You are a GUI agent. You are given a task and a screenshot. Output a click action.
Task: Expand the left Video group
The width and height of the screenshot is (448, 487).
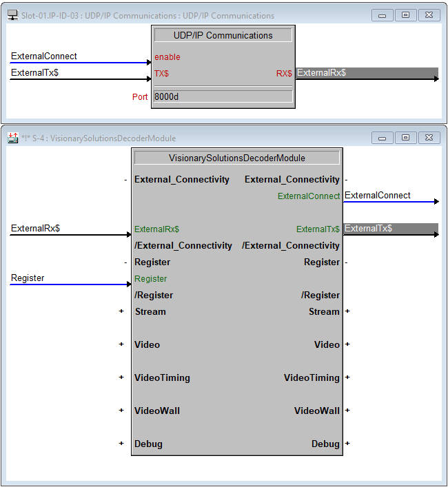[x=121, y=344]
